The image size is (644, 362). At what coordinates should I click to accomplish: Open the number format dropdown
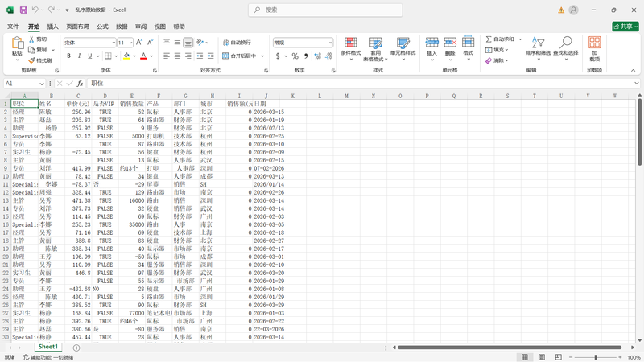330,43
